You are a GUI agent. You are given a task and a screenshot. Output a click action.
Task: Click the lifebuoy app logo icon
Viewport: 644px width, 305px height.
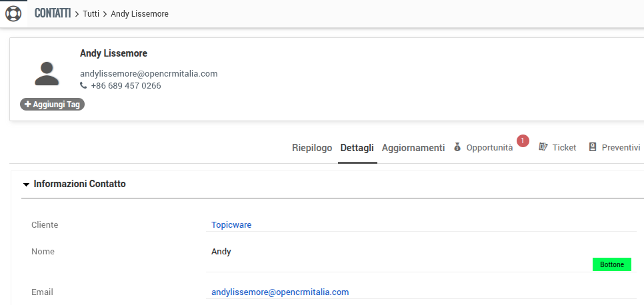(x=13, y=13)
